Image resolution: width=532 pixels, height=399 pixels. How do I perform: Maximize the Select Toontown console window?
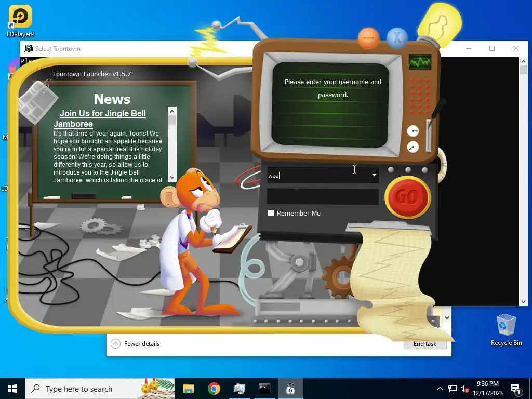pos(492,48)
